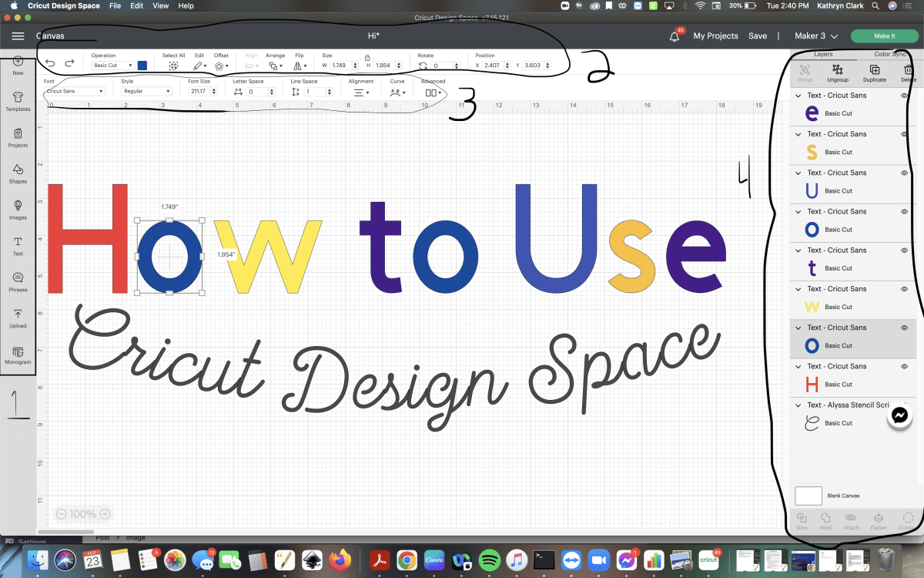Hide the yellow 'S' text layer
924x578 pixels.
pos(904,134)
